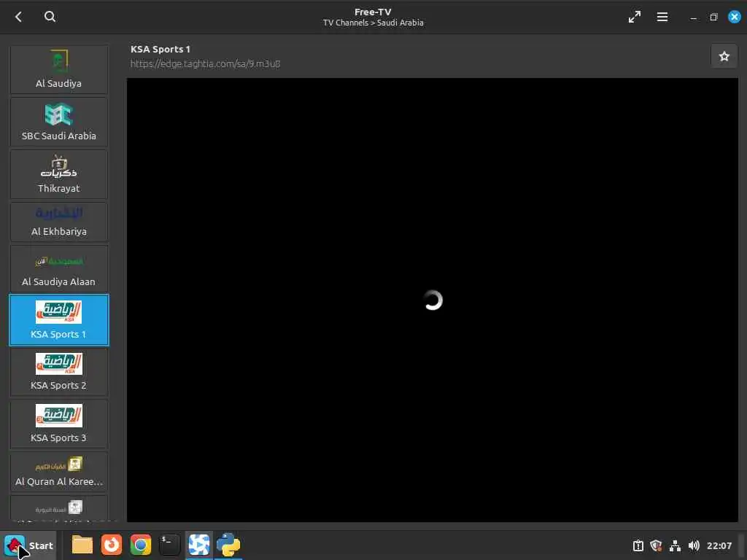Click the TV Channels > Saudi Arabia subtitle

tap(373, 23)
